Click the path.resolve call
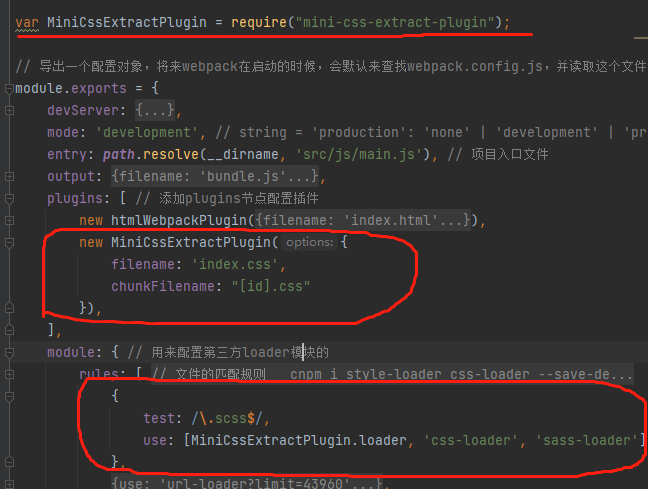Image resolution: width=648 pixels, height=489 pixels. (x=151, y=154)
